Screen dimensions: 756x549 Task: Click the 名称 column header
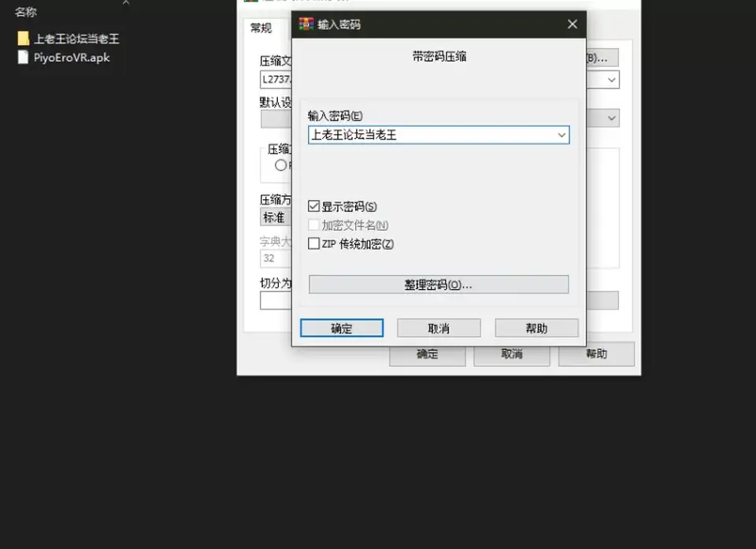26,12
